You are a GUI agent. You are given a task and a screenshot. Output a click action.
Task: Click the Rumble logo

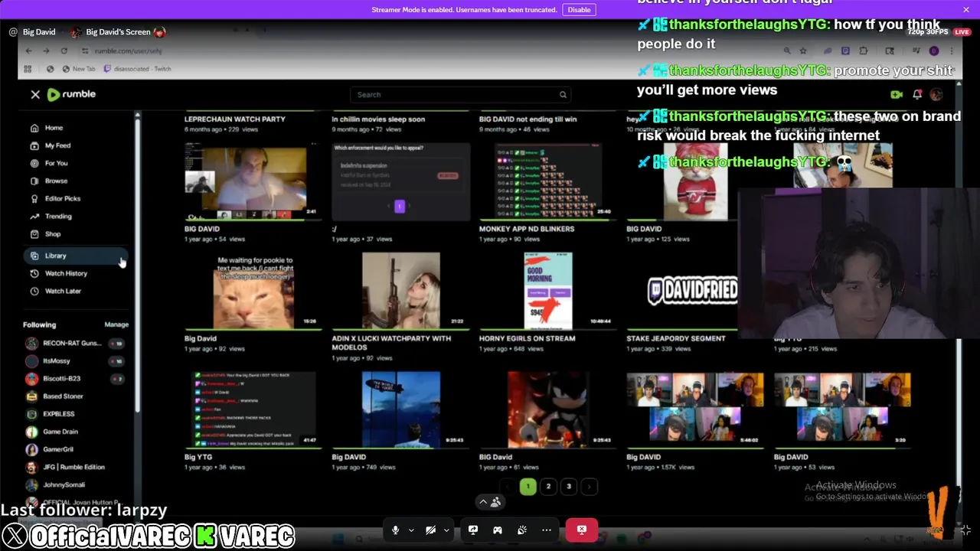tap(71, 94)
